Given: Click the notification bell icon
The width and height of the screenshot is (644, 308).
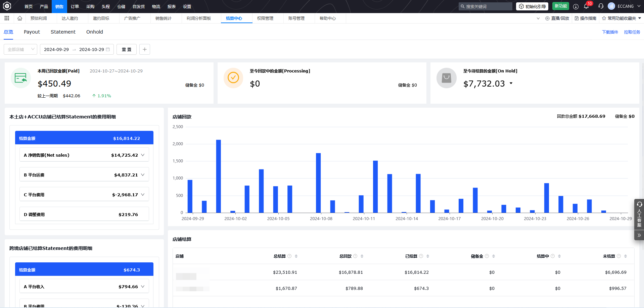Looking at the screenshot, I should point(586,6).
